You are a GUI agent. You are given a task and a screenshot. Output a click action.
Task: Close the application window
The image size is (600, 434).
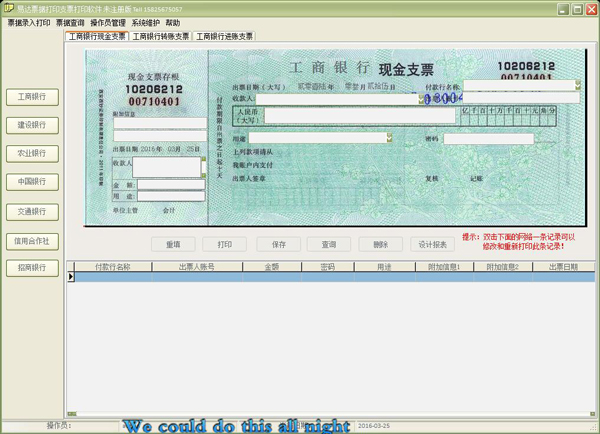(592, 9)
